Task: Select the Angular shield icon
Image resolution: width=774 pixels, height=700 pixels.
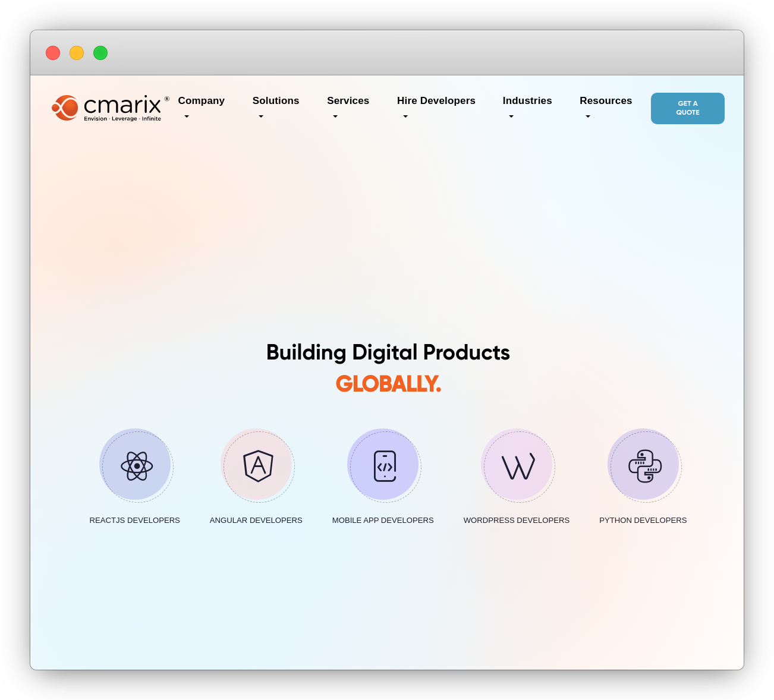Action: click(x=258, y=466)
